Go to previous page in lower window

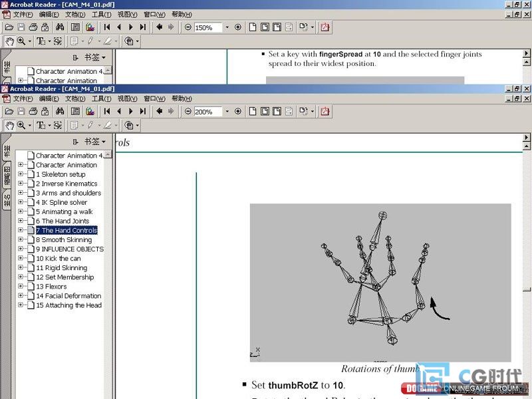click(x=119, y=111)
